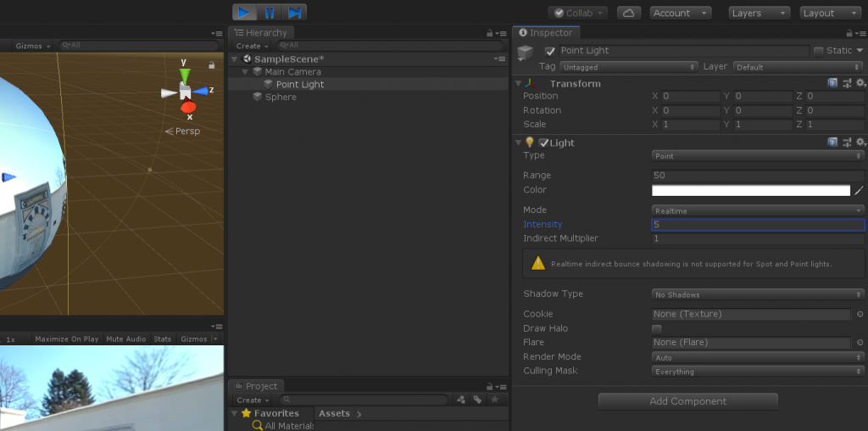Toggle the Draw Halo checkbox
The height and width of the screenshot is (431, 868).
657,328
